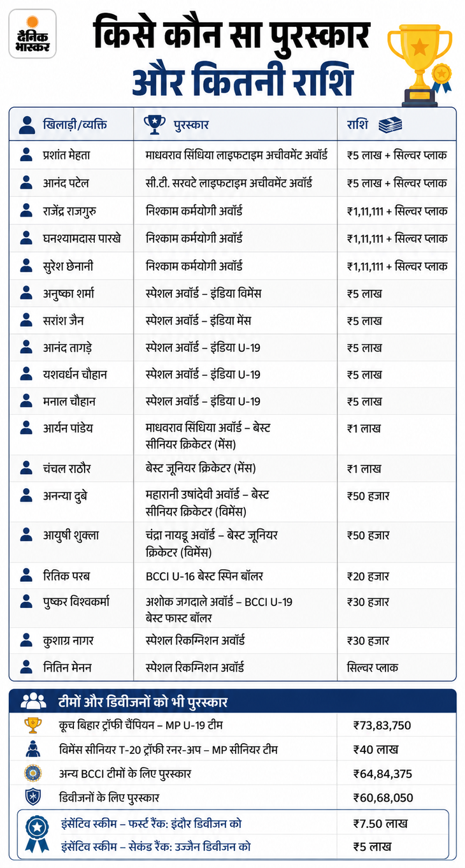465x868 pixels.
Task: Click the पुरस्कार column header text
Action: click(192, 125)
